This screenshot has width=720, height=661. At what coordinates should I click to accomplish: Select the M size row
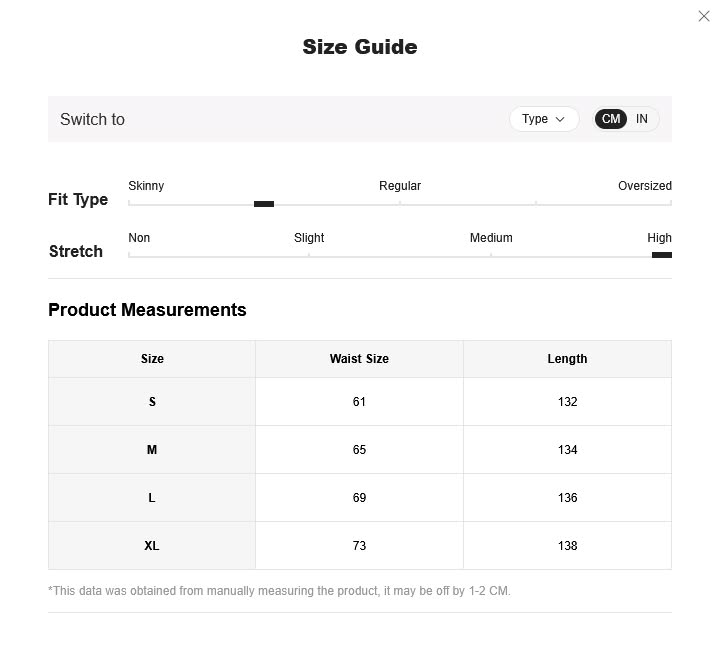(152, 450)
